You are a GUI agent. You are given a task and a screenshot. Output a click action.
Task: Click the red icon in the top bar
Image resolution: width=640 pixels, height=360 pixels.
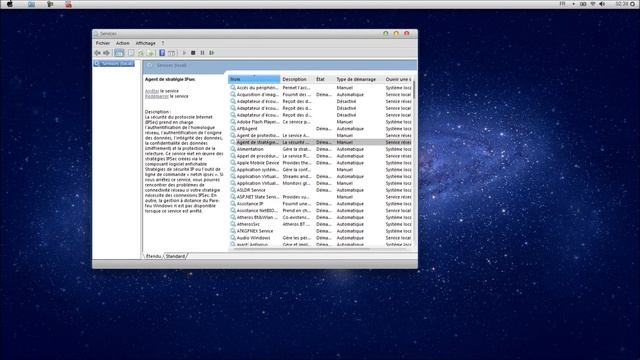pyautogui.click(x=69, y=4)
